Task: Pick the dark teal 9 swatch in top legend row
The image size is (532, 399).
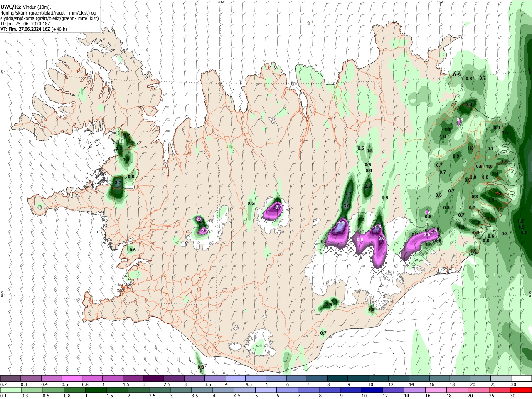Action: point(358,379)
